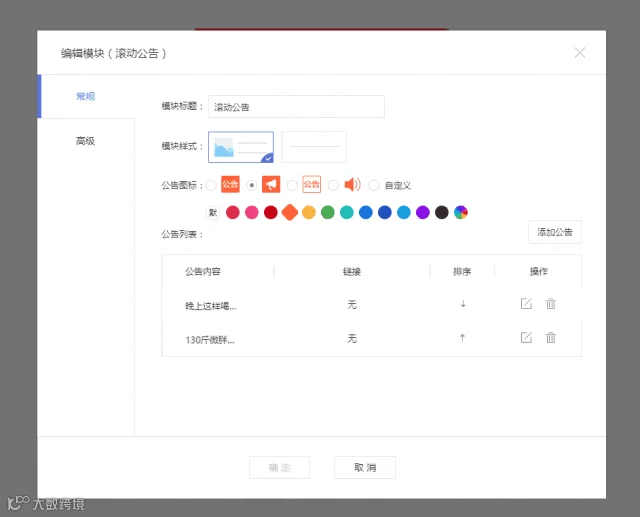640x517 pixels.
Task: Switch to the 高级 tab
Action: (x=86, y=141)
